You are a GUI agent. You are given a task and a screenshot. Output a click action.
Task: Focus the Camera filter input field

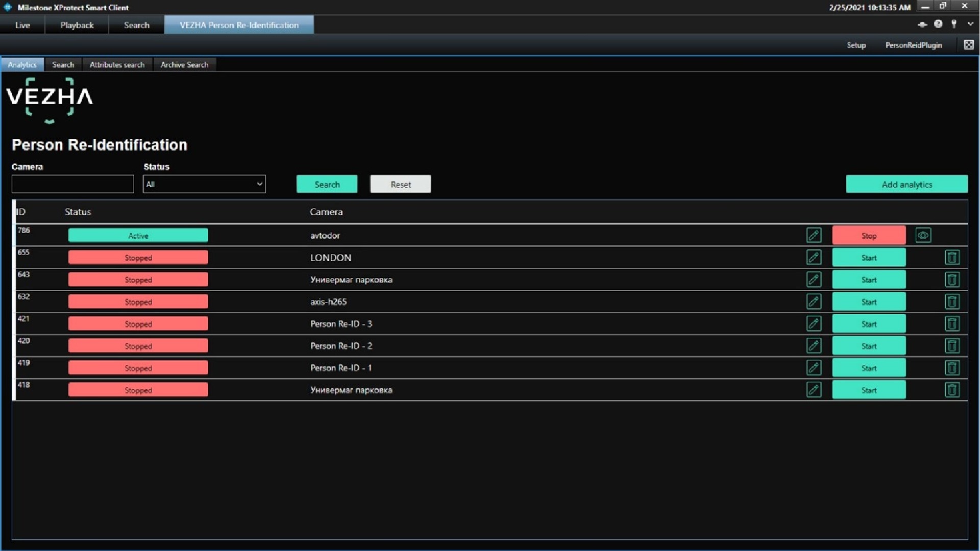[72, 184]
